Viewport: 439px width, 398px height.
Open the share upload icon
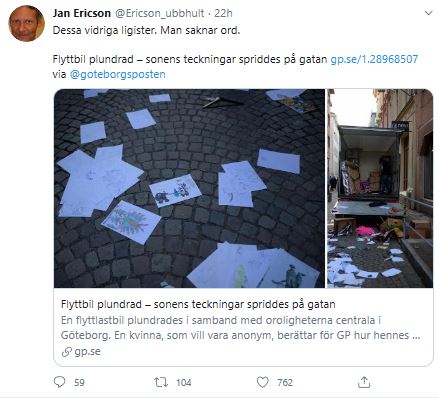tap(364, 382)
